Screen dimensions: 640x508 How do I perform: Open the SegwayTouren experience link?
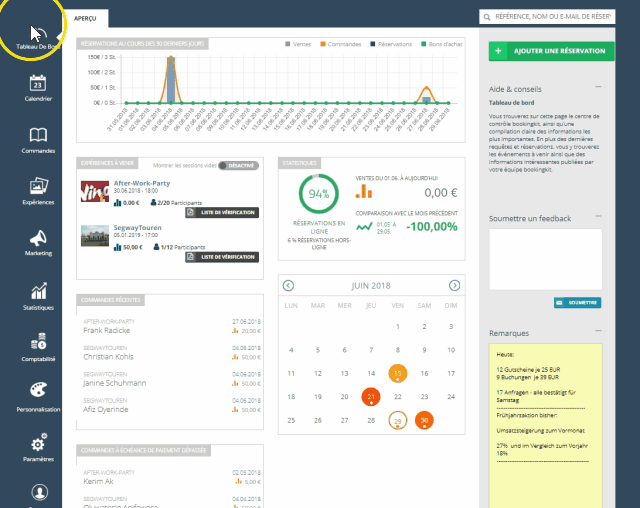click(x=138, y=228)
